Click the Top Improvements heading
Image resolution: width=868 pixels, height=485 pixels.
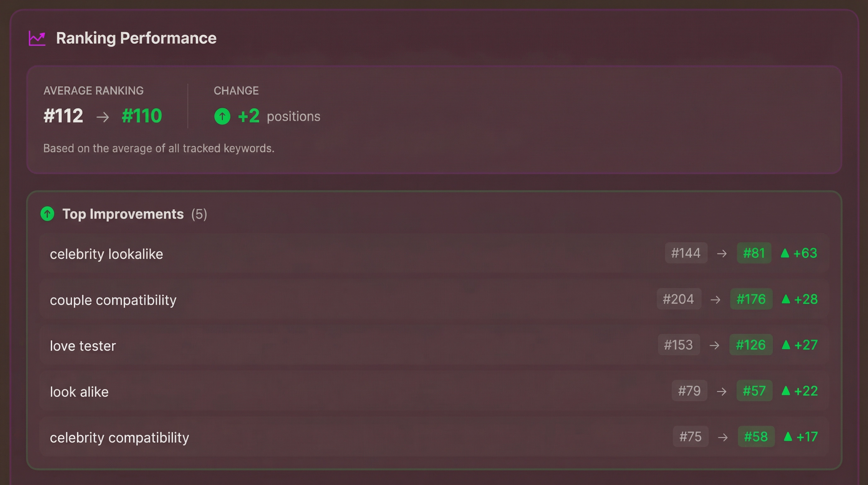pos(123,214)
